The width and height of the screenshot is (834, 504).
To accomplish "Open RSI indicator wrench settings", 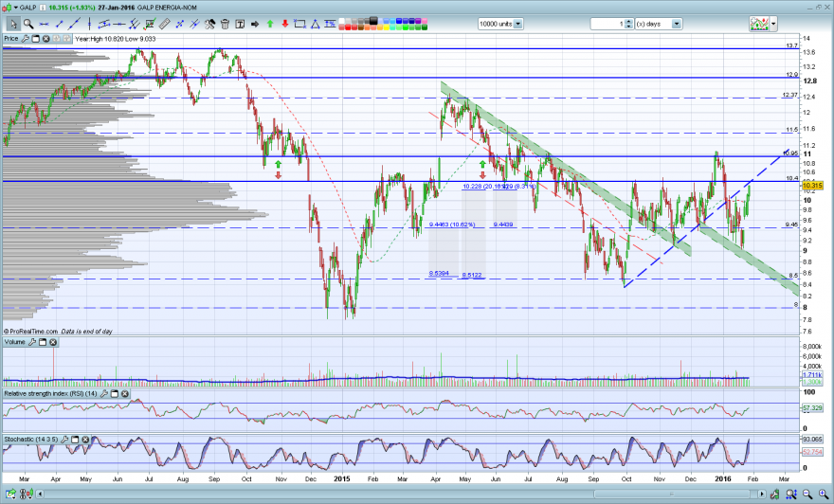I will [103, 394].
